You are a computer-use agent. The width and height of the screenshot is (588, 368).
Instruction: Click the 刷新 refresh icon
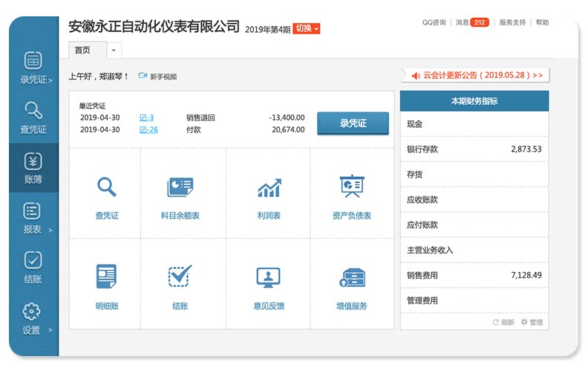click(x=495, y=322)
